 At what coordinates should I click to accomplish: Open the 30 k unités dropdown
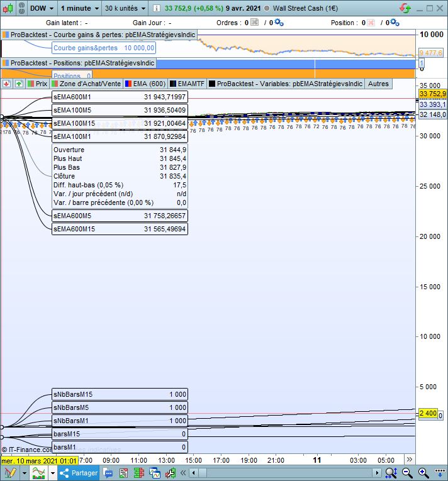[125, 8]
